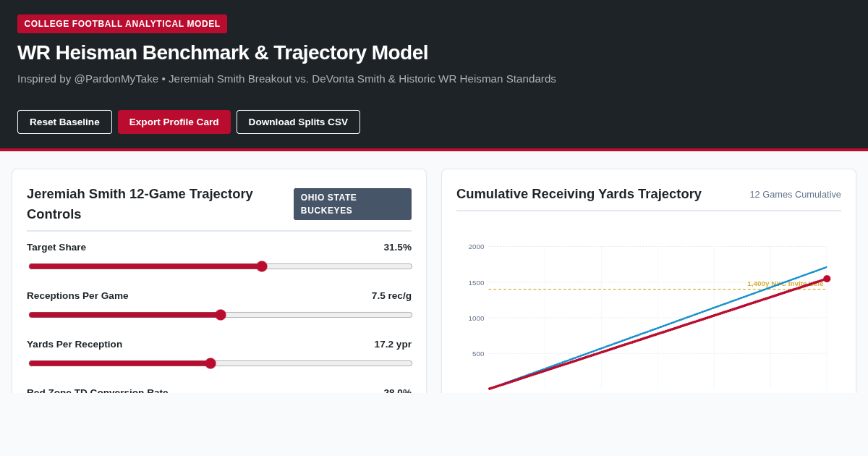Click the 500 y-axis tick label
Viewport: 868px width, 456px height.
(x=478, y=354)
